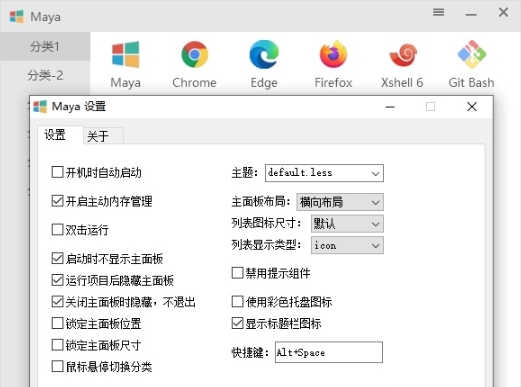Switch to the 关于 tab
521x387 pixels.
103,136
